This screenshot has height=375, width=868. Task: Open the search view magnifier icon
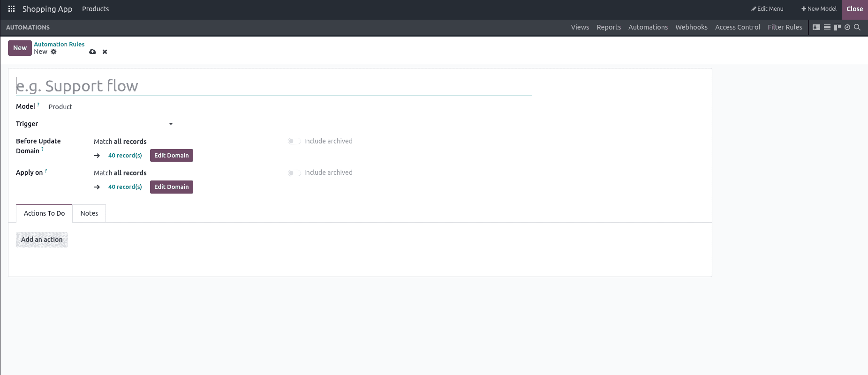857,27
